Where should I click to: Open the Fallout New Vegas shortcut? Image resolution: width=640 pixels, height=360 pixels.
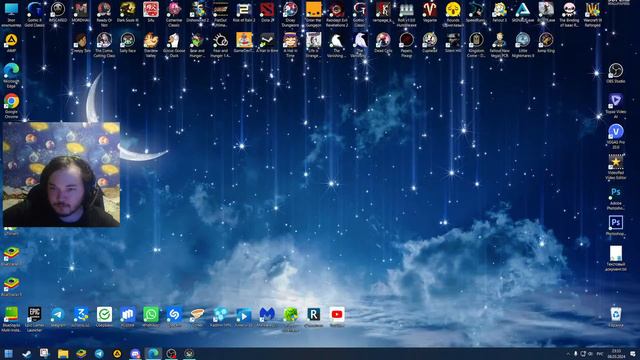pyautogui.click(x=499, y=44)
